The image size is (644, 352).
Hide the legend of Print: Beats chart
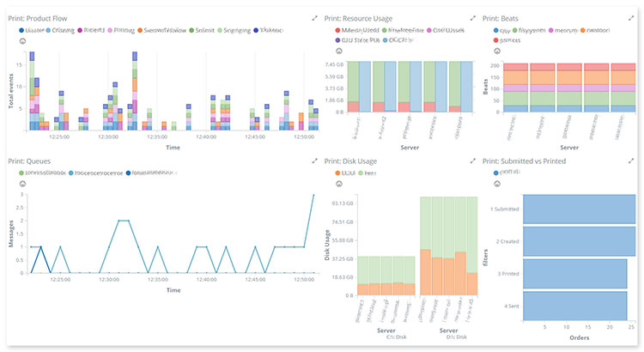coord(496,51)
